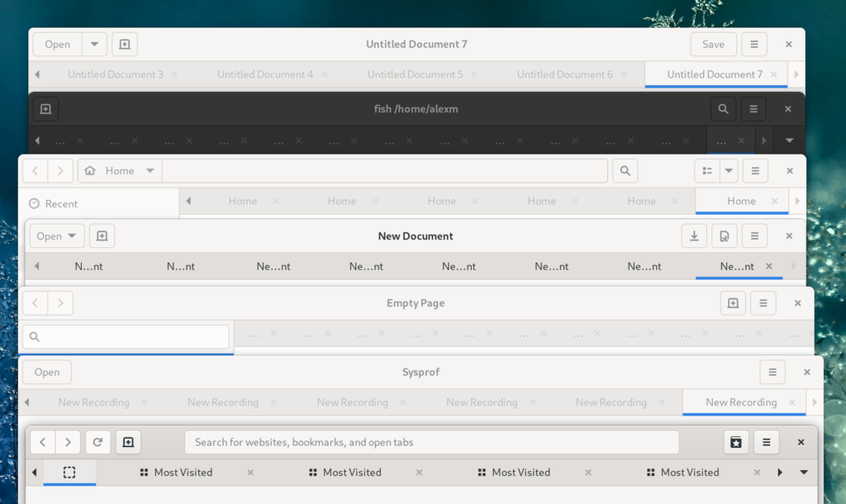
Task: Go back in the web browser
Action: (43, 442)
